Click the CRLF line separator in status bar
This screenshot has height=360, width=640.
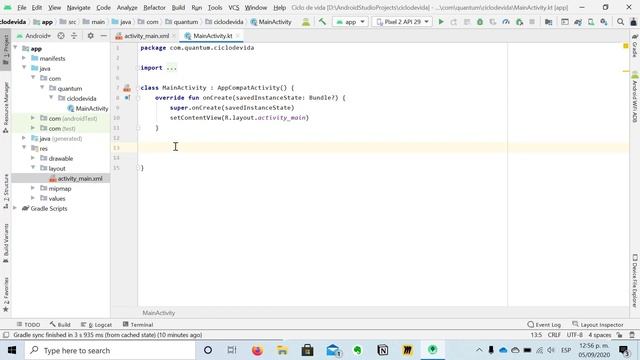[x=554, y=335]
